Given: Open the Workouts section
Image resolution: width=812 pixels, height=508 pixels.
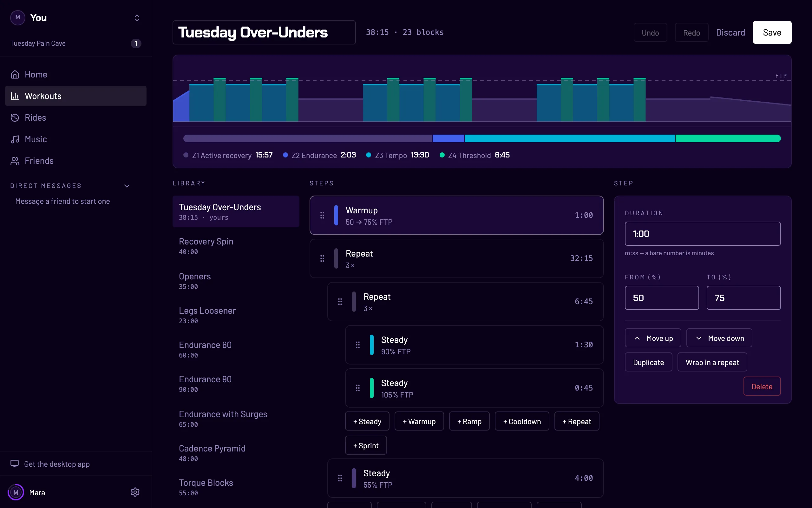Looking at the screenshot, I should 76,96.
